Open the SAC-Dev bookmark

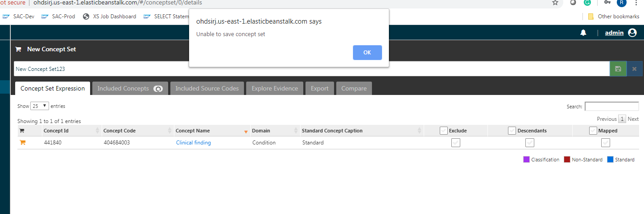tap(18, 16)
